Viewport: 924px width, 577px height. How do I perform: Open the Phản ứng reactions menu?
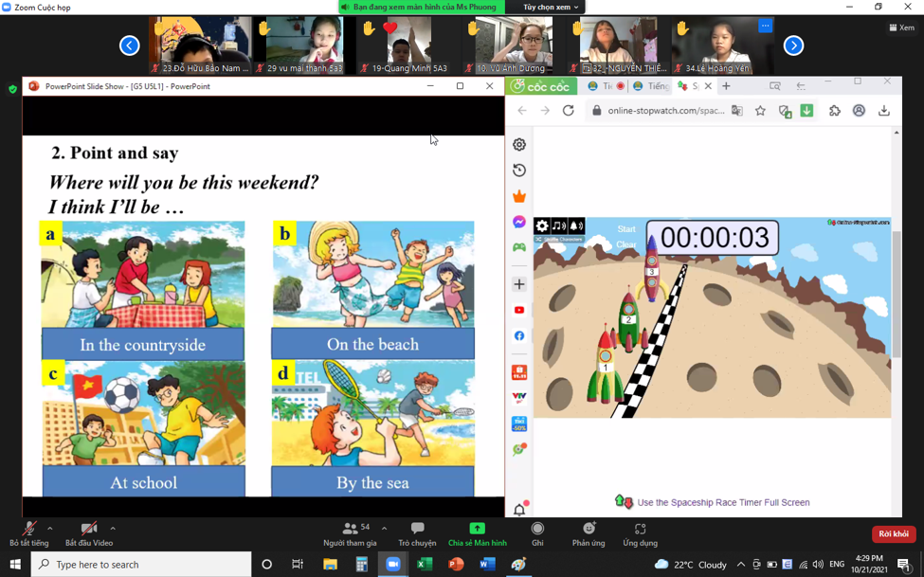click(x=589, y=532)
